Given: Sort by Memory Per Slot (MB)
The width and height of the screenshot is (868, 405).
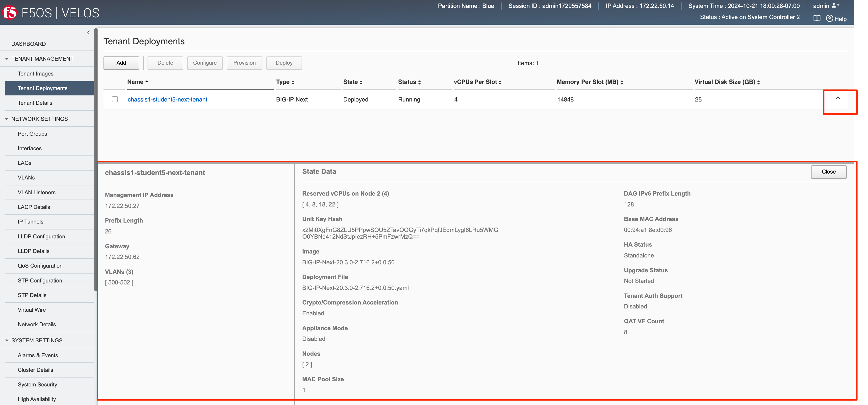Looking at the screenshot, I should point(590,82).
